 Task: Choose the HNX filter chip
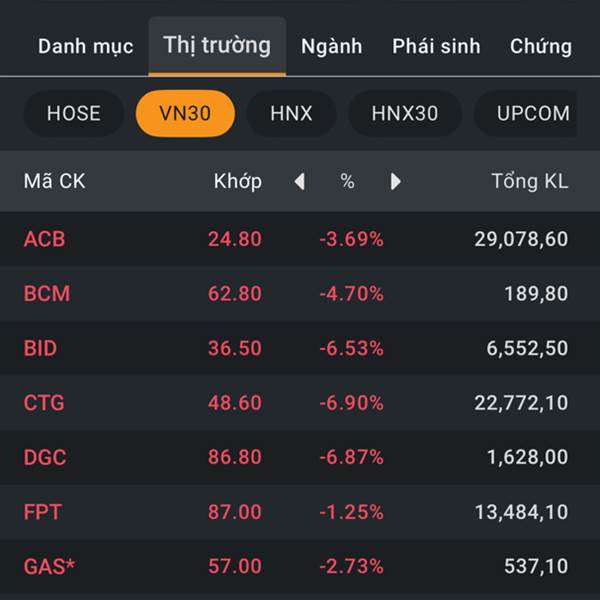tap(291, 113)
